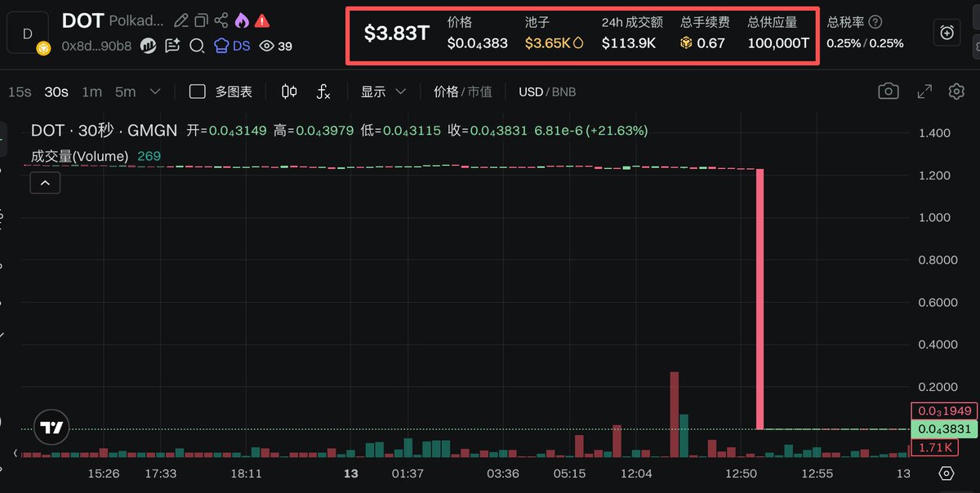The width and height of the screenshot is (980, 493).
Task: Click the add-note sparkle icon
Action: click(172, 46)
